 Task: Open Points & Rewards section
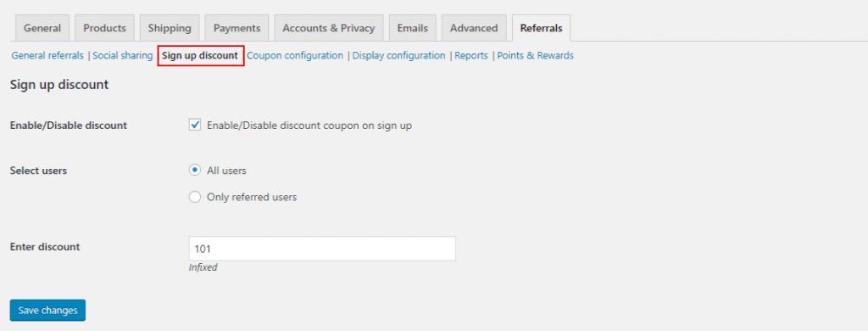click(536, 55)
